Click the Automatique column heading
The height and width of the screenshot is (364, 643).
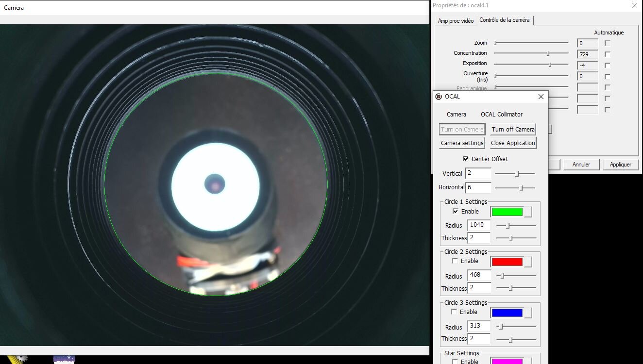point(609,33)
